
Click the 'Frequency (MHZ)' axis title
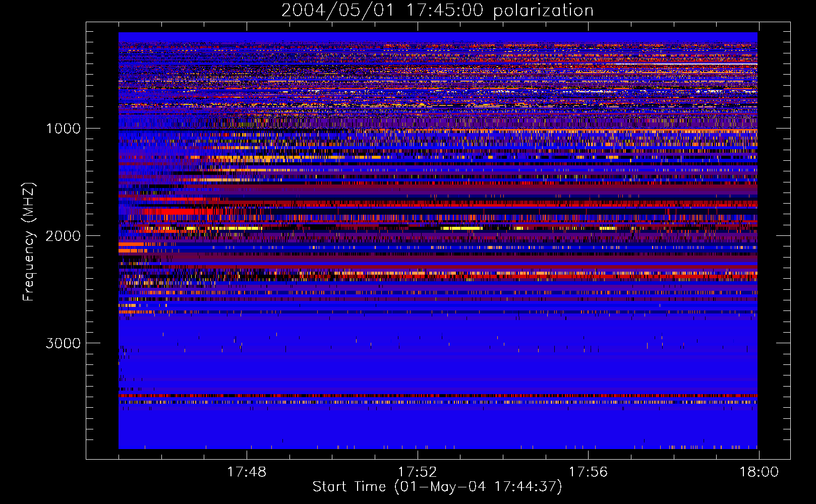coord(28,242)
